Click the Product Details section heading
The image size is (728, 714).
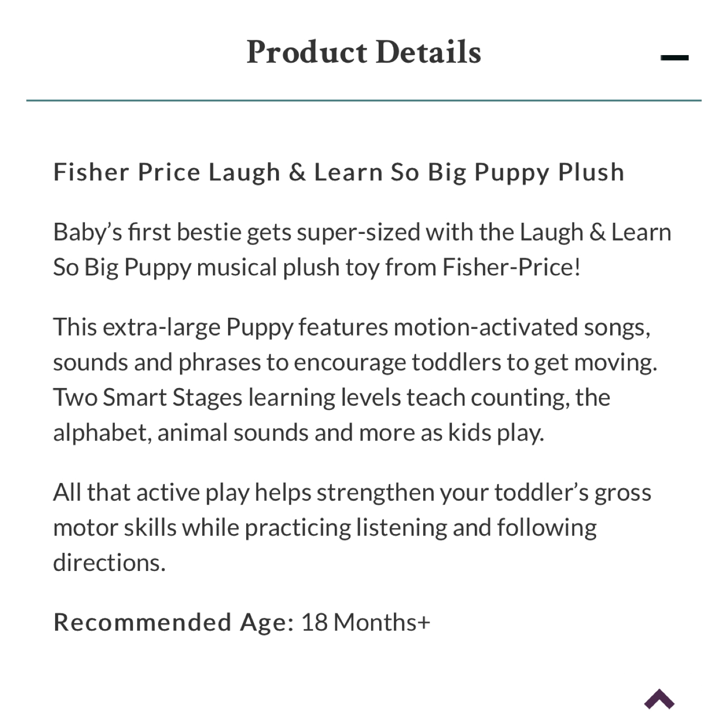(x=363, y=52)
